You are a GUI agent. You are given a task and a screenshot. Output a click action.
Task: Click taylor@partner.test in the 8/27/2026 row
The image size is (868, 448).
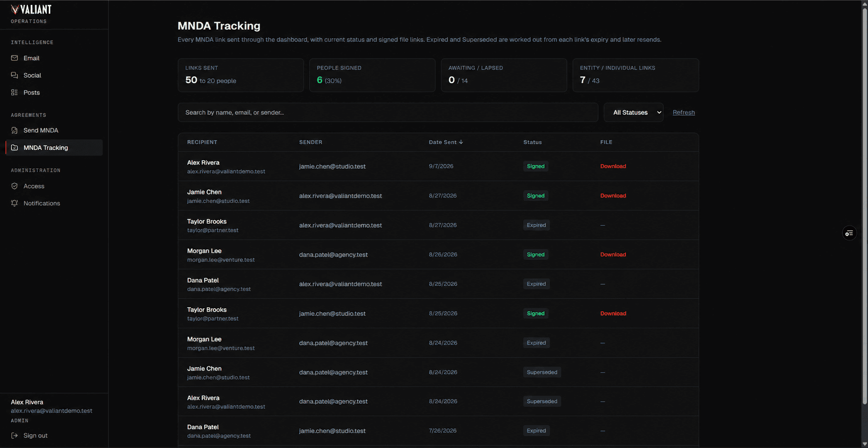coord(213,230)
